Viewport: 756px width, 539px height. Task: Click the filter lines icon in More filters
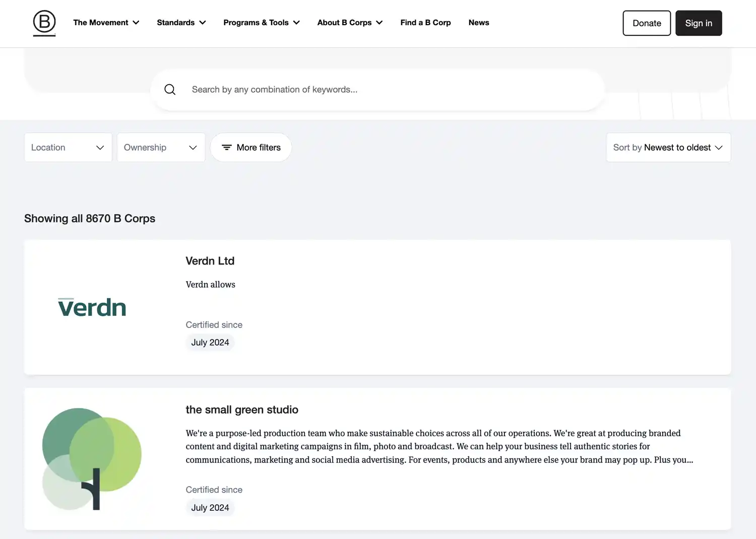[x=227, y=148]
